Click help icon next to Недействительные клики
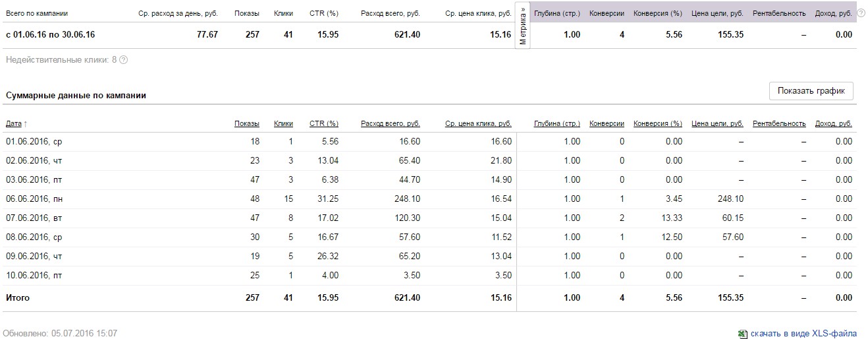The height and width of the screenshot is (339, 868). point(124,60)
